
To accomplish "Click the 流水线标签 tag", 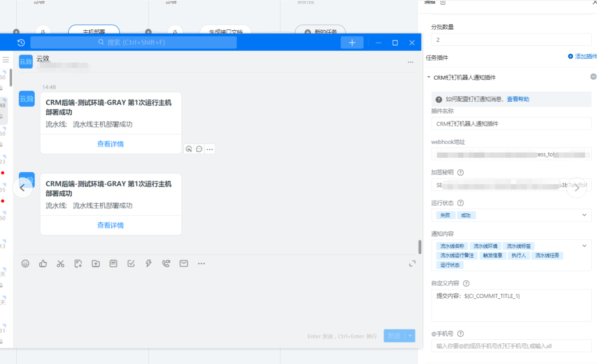I will pyautogui.click(x=519, y=246).
